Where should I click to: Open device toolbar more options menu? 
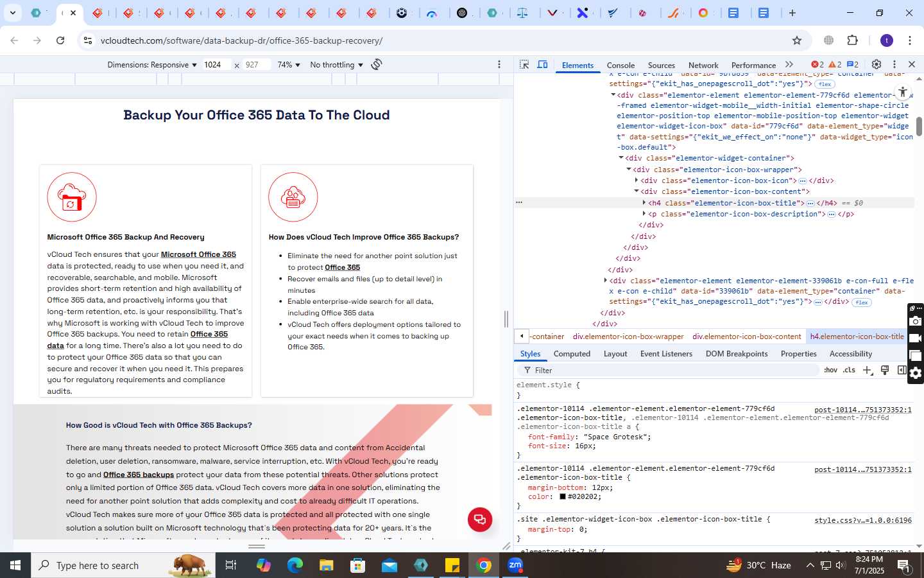coord(499,64)
